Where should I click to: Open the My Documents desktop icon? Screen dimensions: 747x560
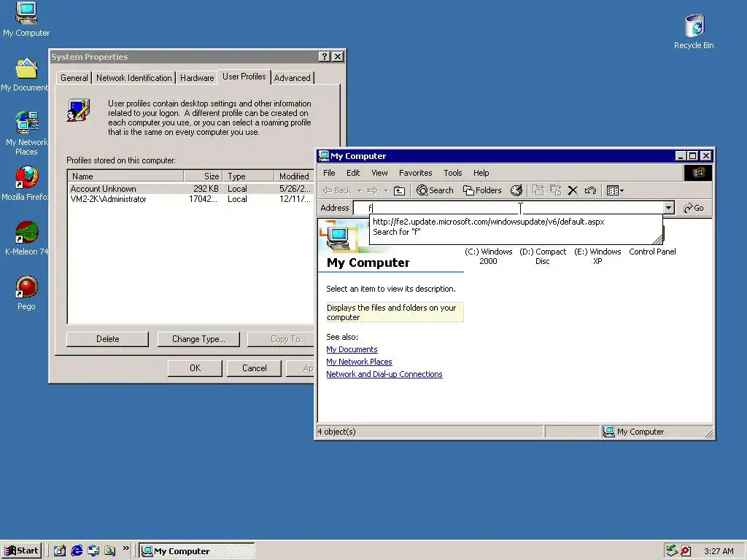click(x=26, y=75)
